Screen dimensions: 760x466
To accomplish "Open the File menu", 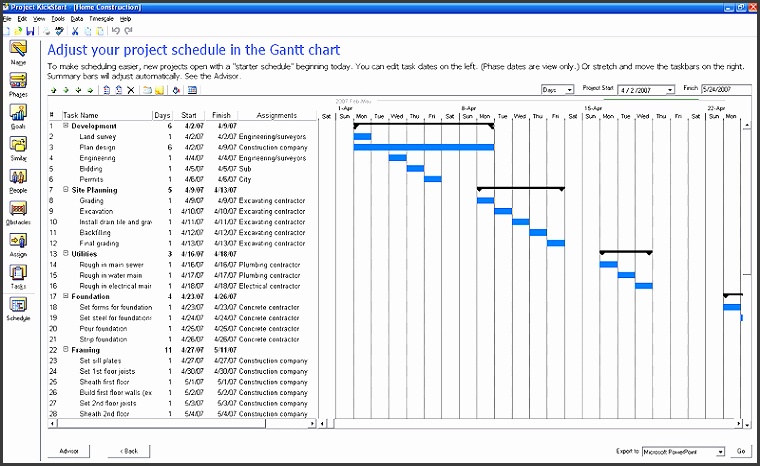I will 7,19.
